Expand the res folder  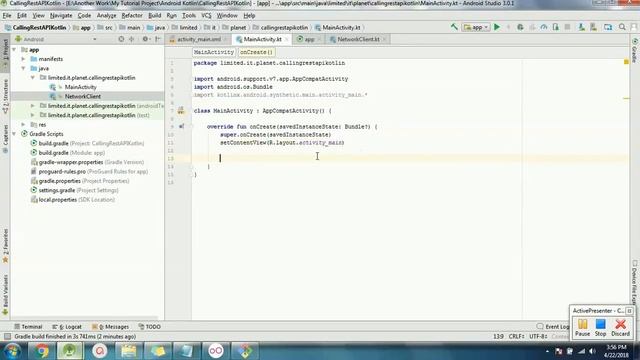coord(24,124)
